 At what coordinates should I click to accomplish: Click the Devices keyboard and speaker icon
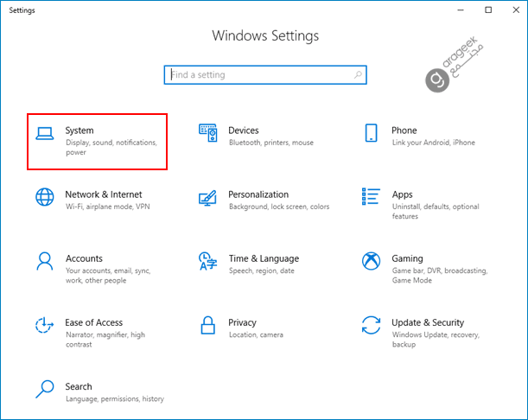coord(207,133)
